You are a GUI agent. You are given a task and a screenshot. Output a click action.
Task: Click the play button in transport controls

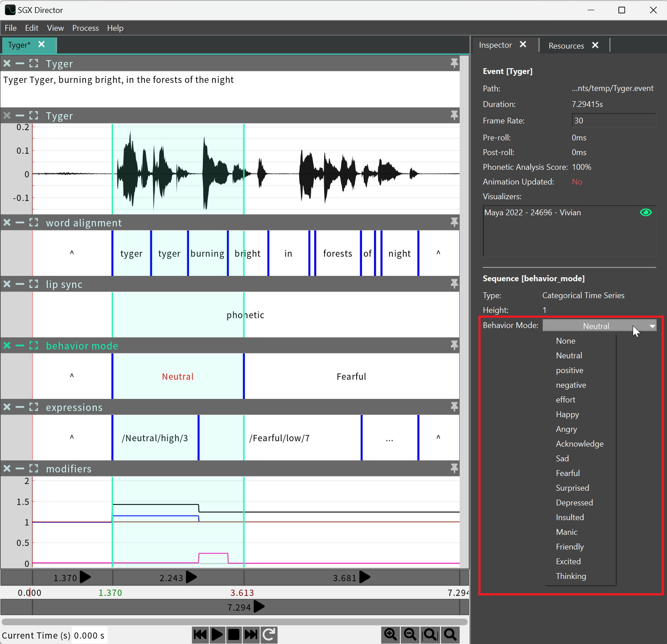coord(217,634)
